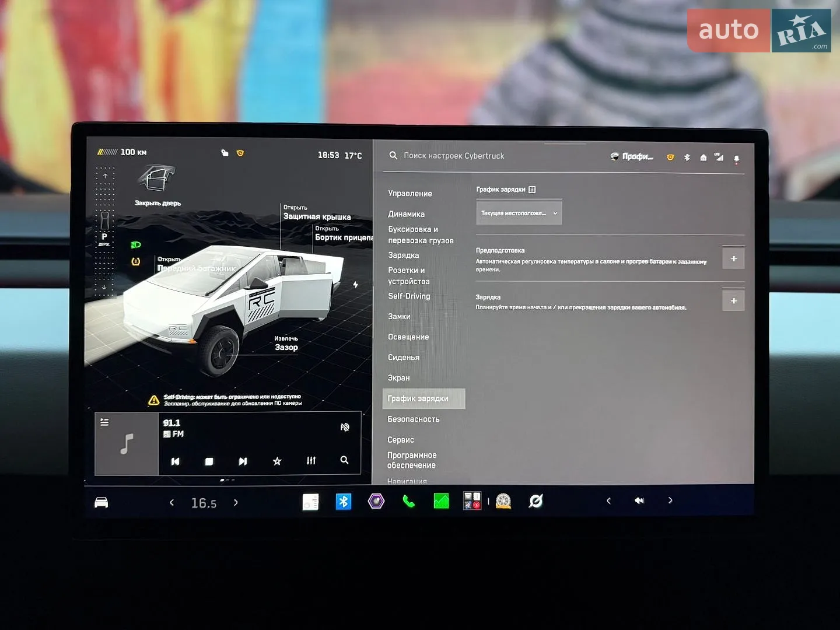Open the audio equalizer settings icon
The height and width of the screenshot is (630, 840).
[311, 460]
